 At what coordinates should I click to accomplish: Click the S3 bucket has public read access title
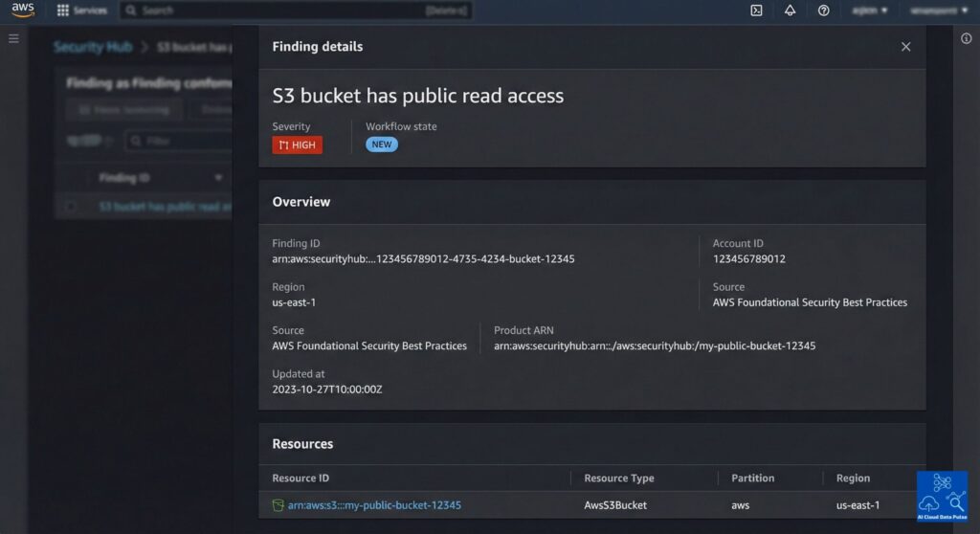[x=418, y=96]
